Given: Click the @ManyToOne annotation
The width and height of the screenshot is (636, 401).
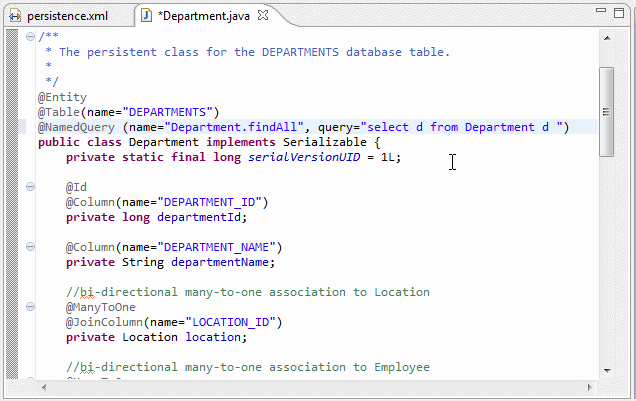Looking at the screenshot, I should click(101, 307).
